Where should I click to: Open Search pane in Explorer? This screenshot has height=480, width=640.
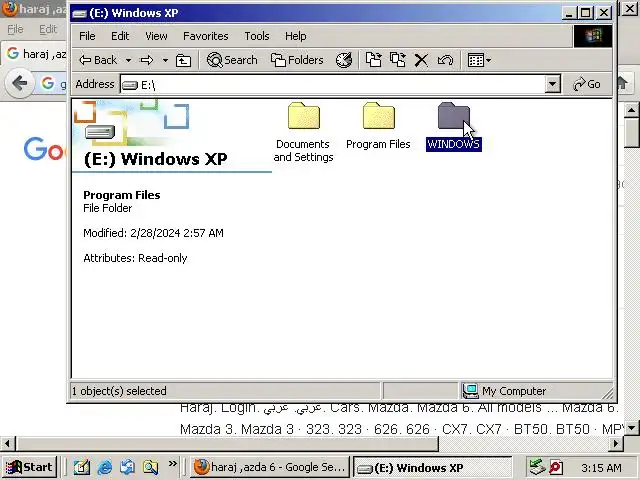[x=232, y=60]
